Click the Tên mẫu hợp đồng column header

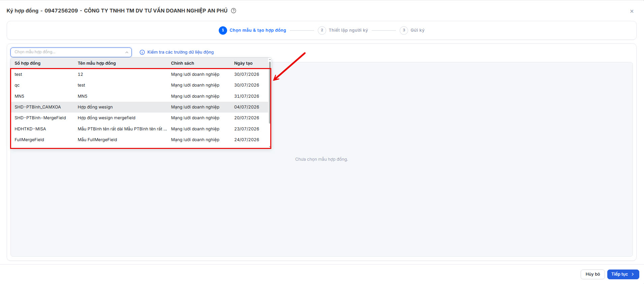pos(97,63)
